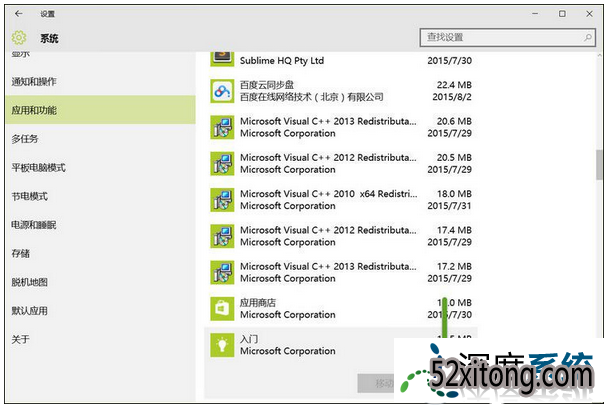The width and height of the screenshot is (609, 407).
Task: Open 关于 settings page
Action: (x=101, y=339)
